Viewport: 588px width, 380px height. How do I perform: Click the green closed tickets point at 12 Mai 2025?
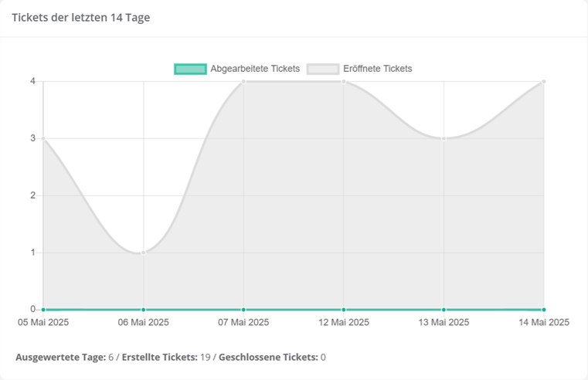coord(344,310)
